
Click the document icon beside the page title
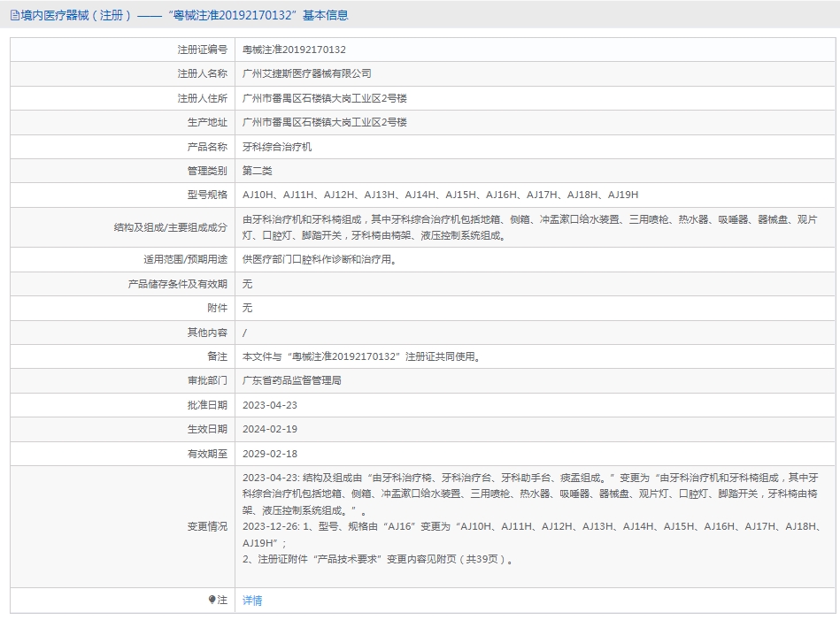coord(14,15)
